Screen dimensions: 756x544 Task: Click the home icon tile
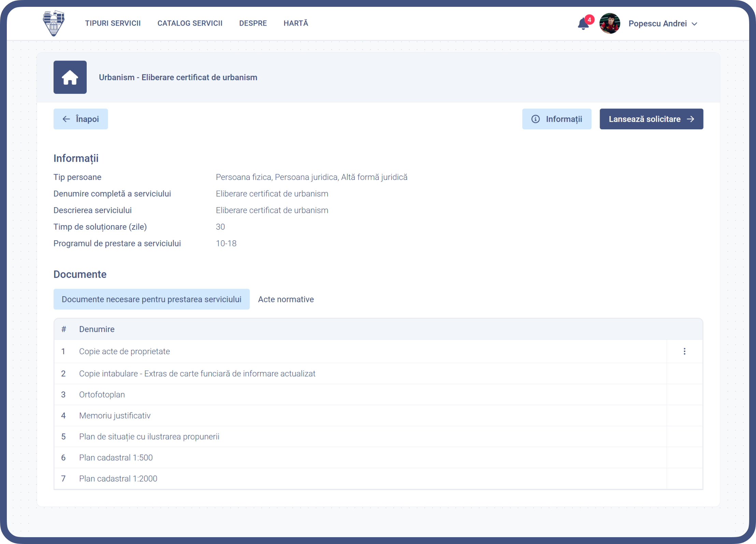click(70, 77)
